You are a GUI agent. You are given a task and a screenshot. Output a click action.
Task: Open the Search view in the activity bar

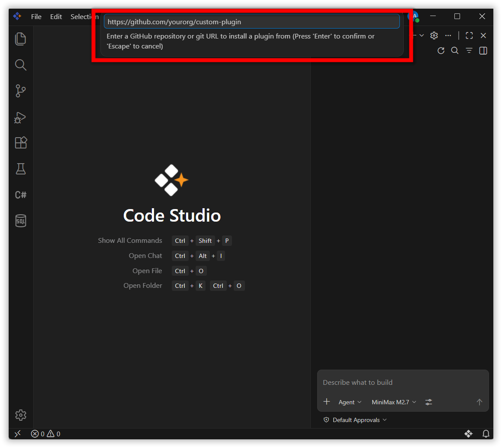click(20, 65)
